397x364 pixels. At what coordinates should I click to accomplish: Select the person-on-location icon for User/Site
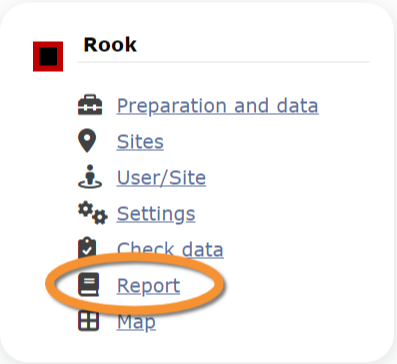[x=90, y=176]
